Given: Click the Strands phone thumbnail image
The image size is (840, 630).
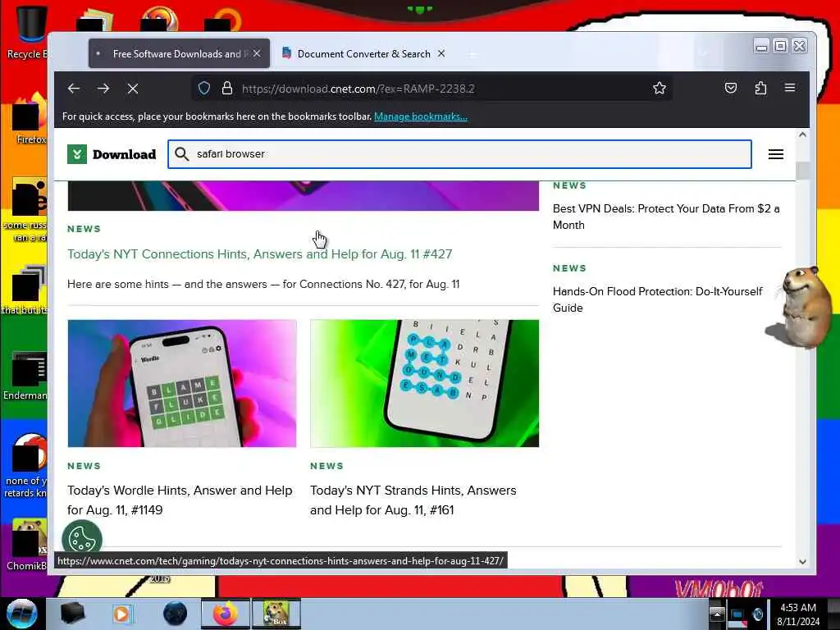Looking at the screenshot, I should (424, 383).
